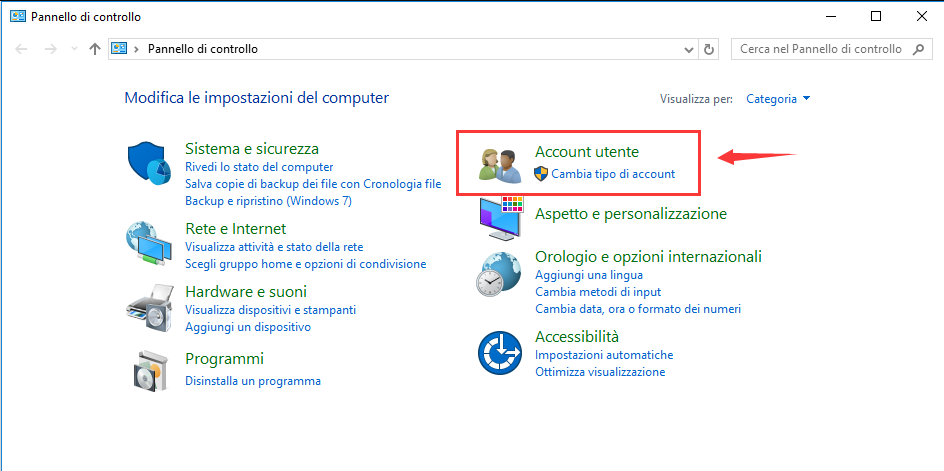
Task: Open the recent locations dropdown arrow
Action: click(74, 49)
